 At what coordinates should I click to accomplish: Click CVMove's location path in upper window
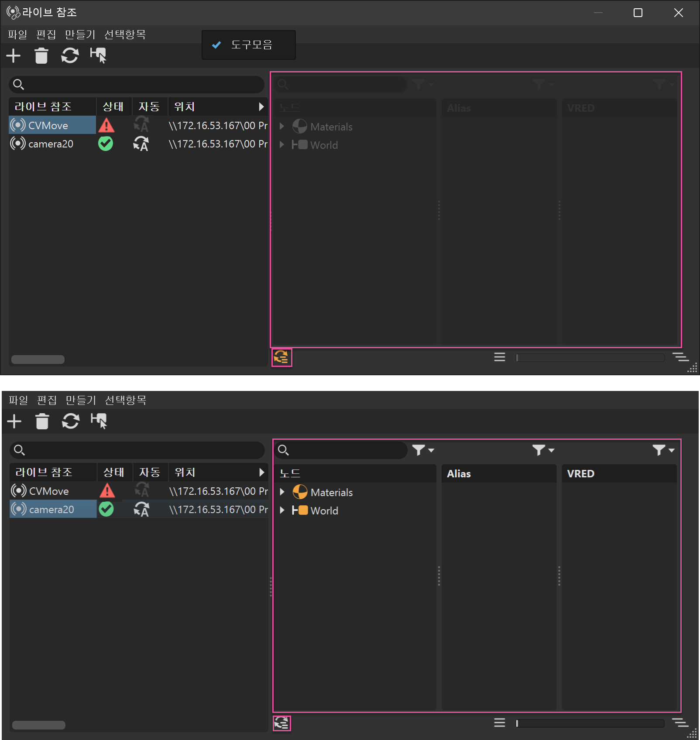(x=218, y=126)
